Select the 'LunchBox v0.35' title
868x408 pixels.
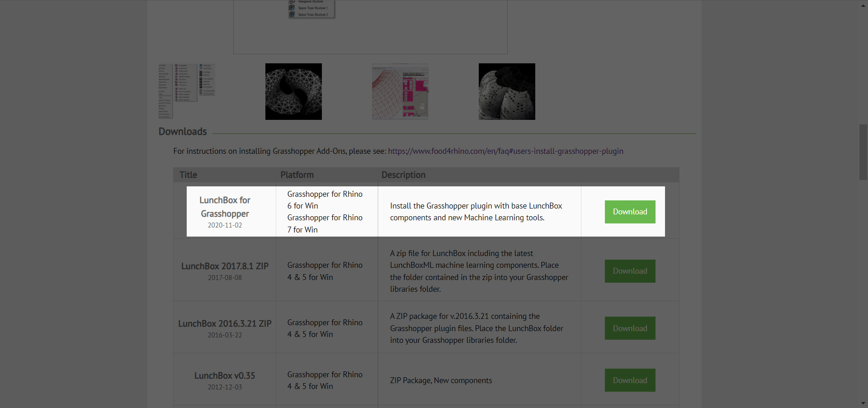[x=225, y=375]
